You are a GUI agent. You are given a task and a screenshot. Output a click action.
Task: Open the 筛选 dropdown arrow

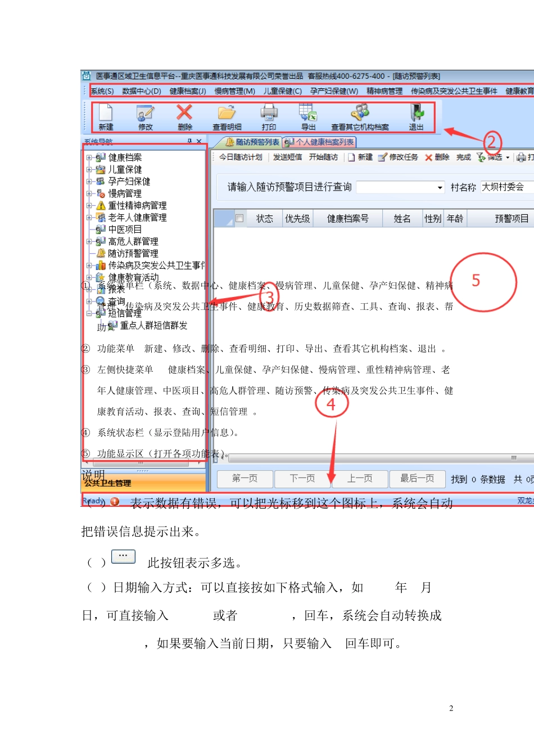pyautogui.click(x=508, y=157)
